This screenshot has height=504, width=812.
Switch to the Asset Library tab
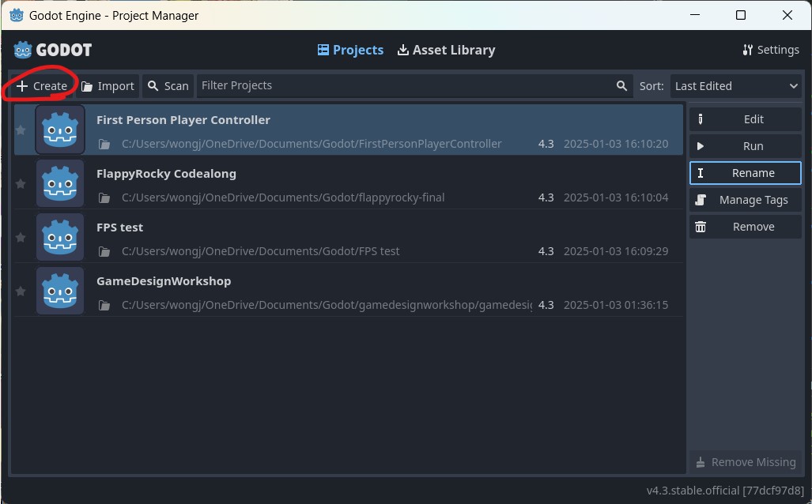coord(446,49)
